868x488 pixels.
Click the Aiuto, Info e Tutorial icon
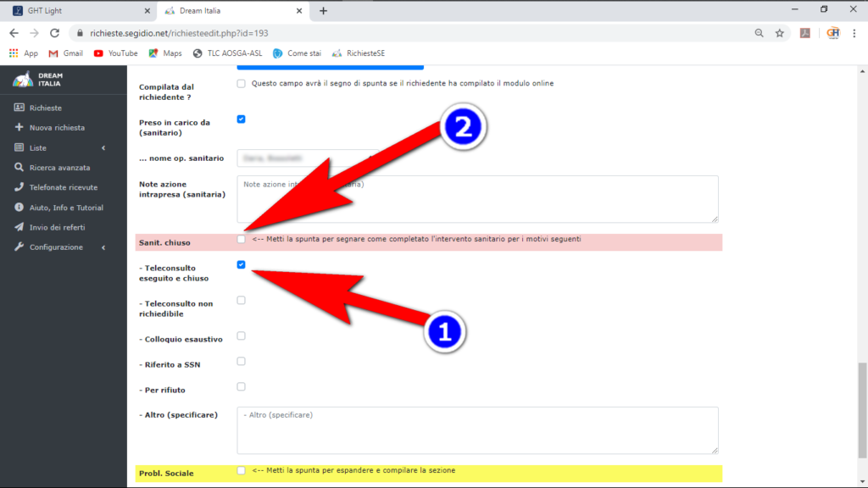tap(19, 208)
